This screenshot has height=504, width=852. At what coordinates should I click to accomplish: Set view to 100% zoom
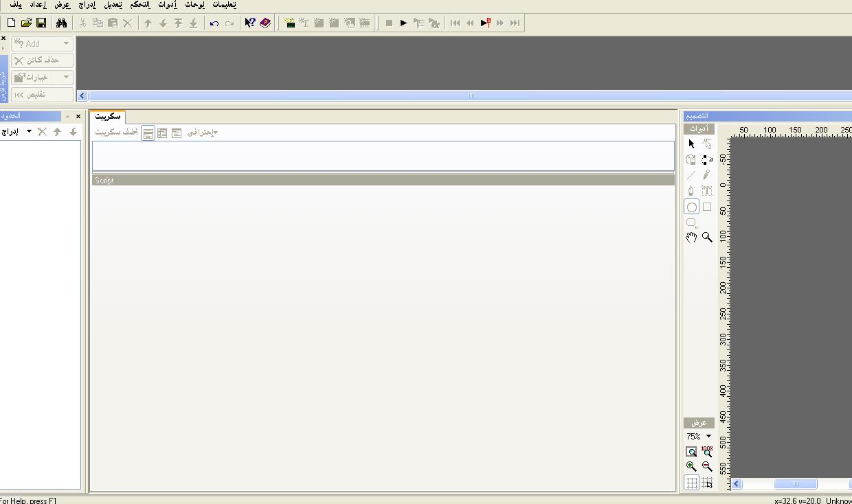pos(707,452)
